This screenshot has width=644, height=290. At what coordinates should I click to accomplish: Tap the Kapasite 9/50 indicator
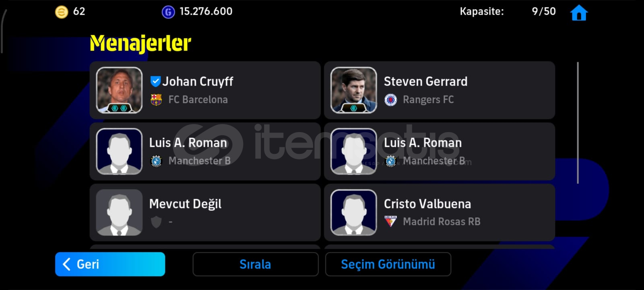508,11
